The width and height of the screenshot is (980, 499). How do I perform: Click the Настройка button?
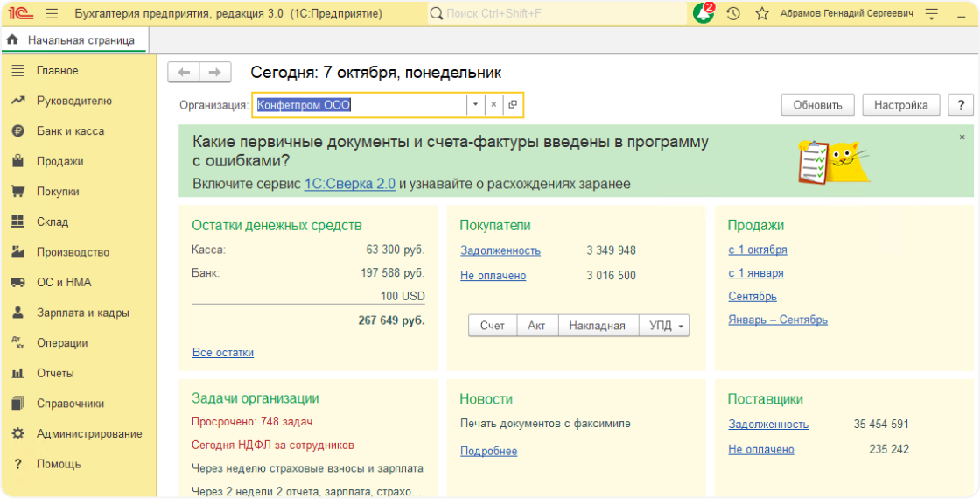[900, 105]
